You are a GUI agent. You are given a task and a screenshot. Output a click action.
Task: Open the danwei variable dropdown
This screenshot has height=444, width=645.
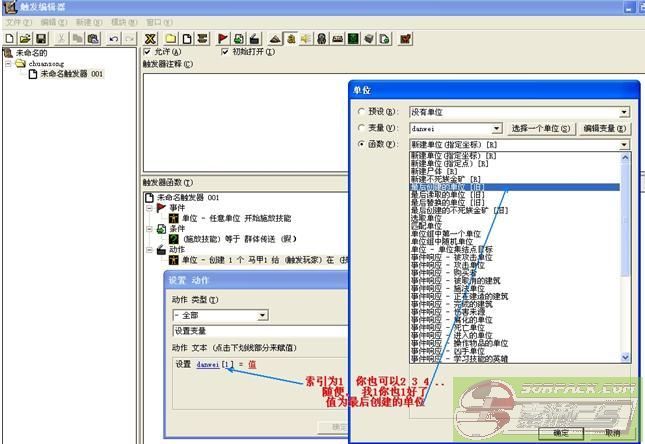point(497,129)
